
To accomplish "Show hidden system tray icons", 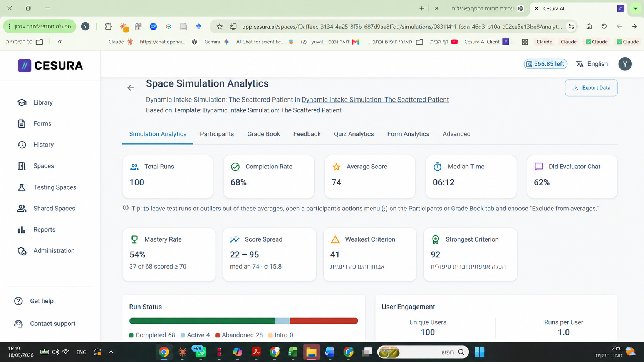I will 111,352.
